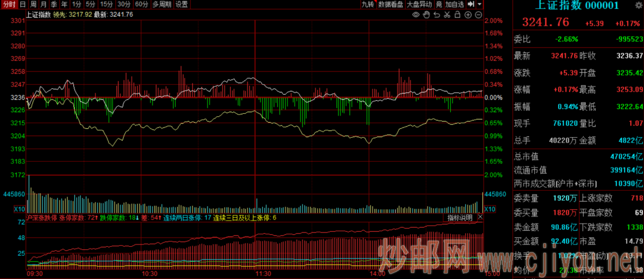
Task: Click the 加自选 add-to-watchlist button
Action: pyautogui.click(x=456, y=4)
